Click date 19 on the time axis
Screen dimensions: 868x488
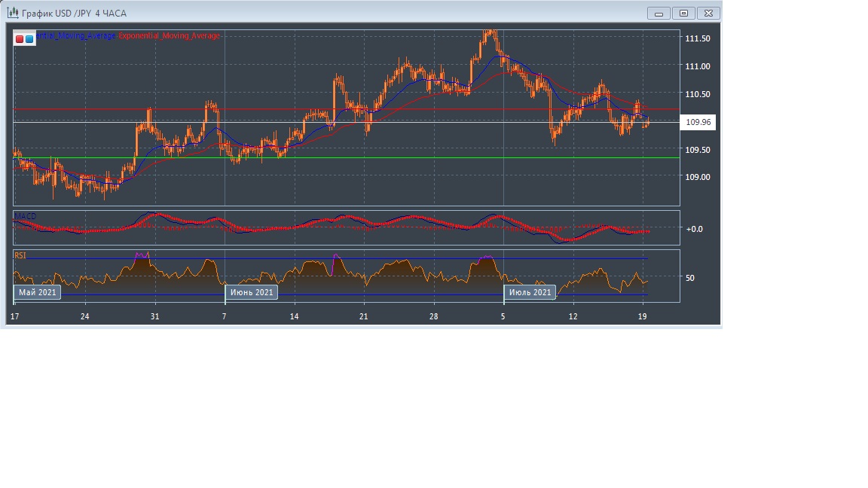click(642, 316)
